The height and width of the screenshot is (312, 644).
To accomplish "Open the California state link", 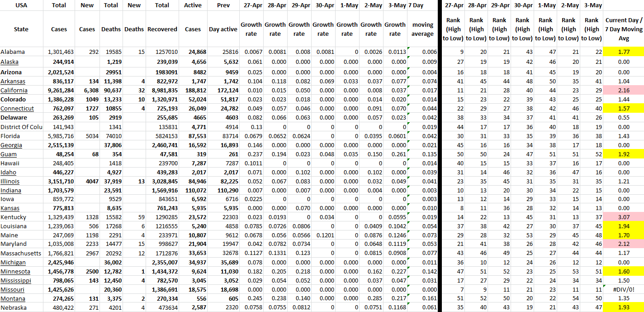I will tap(14, 90).
